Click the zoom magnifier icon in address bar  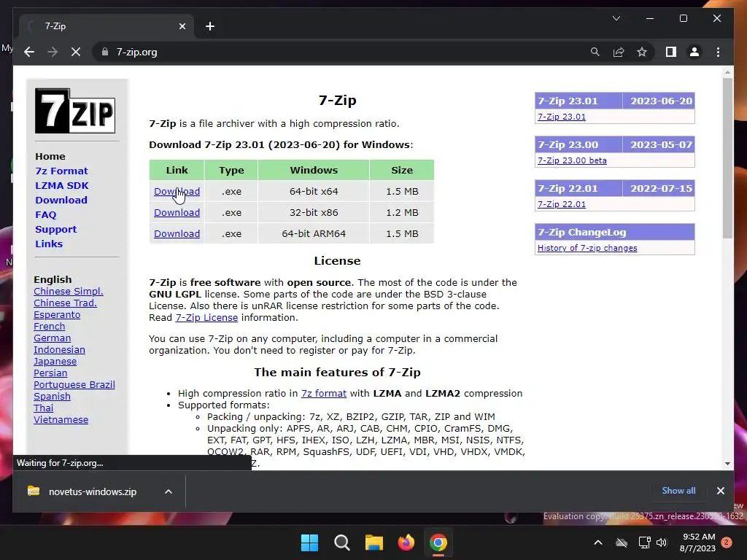point(595,52)
